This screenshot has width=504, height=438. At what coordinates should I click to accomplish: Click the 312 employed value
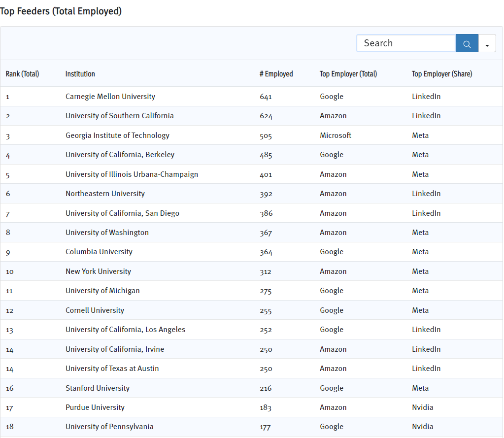pos(266,272)
